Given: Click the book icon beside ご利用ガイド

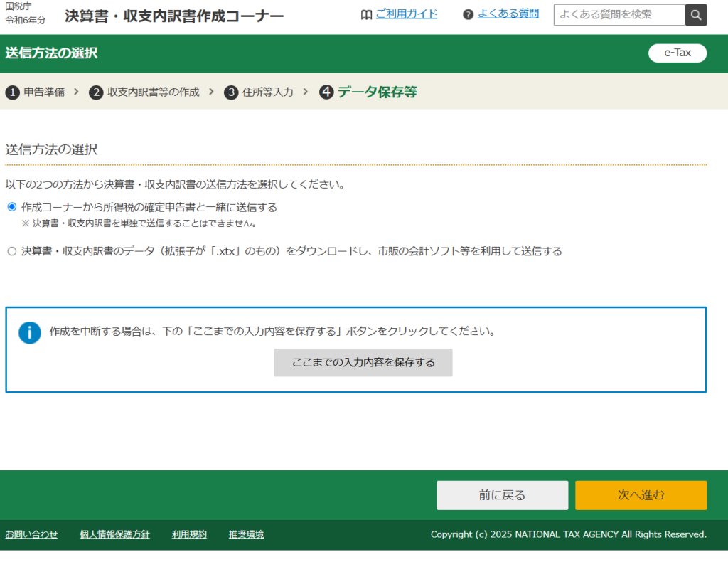Looking at the screenshot, I should tap(366, 15).
